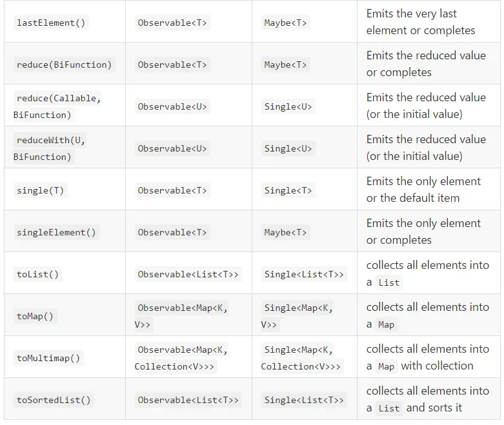
Task: Click reduceWith(U, BiFunction) operator name
Action: coord(50,148)
